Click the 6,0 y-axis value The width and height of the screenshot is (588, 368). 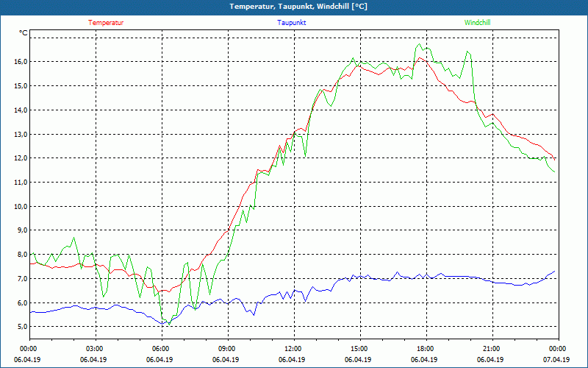point(23,302)
